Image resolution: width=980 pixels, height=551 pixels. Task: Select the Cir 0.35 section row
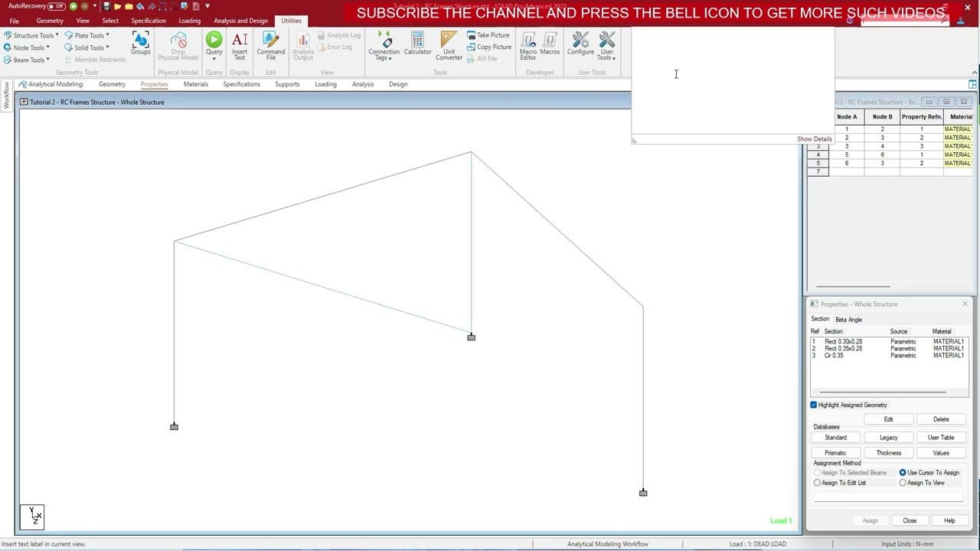coord(889,355)
